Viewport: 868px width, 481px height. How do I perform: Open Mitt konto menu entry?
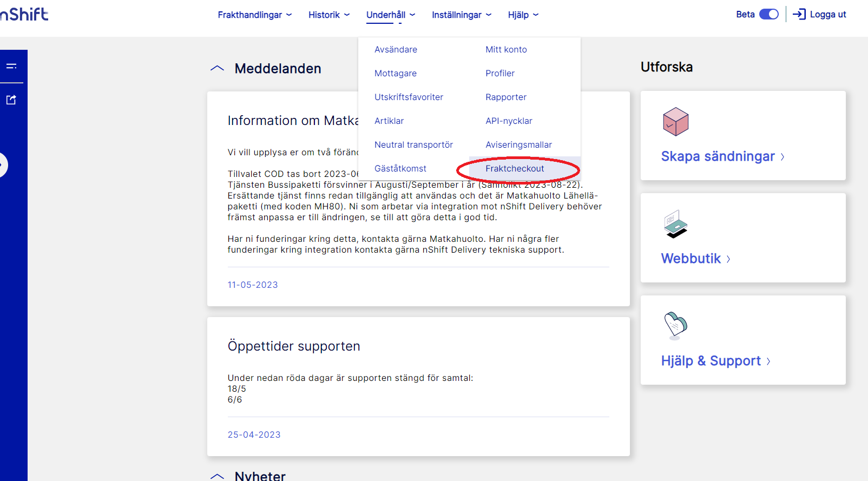[506, 49]
